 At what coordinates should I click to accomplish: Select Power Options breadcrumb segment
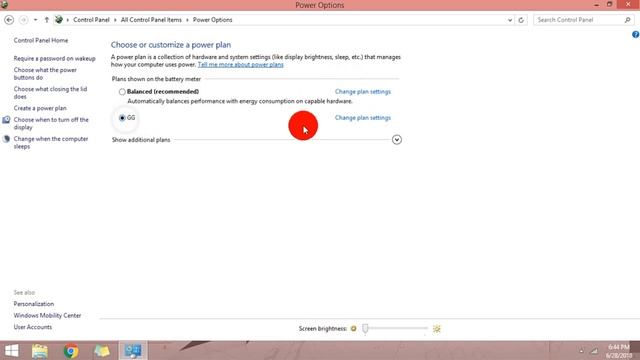[x=212, y=20]
